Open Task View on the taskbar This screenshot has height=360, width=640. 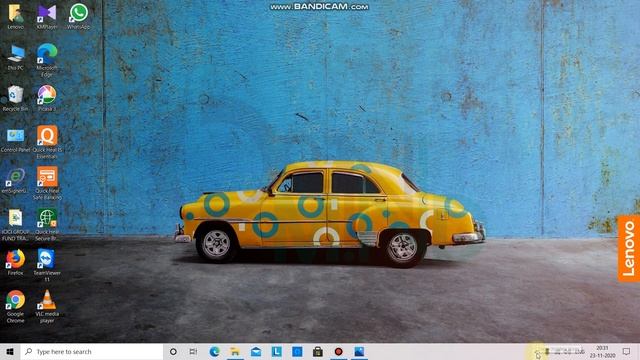[193, 351]
